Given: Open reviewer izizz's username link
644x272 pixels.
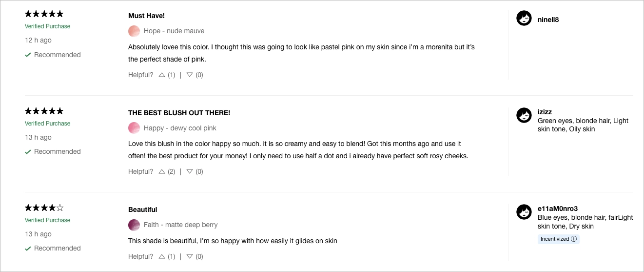Looking at the screenshot, I should (545, 112).
